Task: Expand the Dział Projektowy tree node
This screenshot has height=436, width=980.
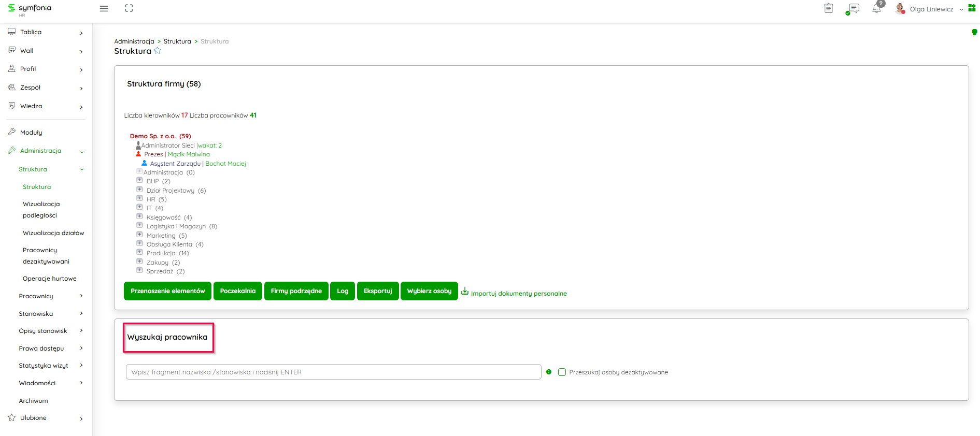Action: tap(139, 190)
